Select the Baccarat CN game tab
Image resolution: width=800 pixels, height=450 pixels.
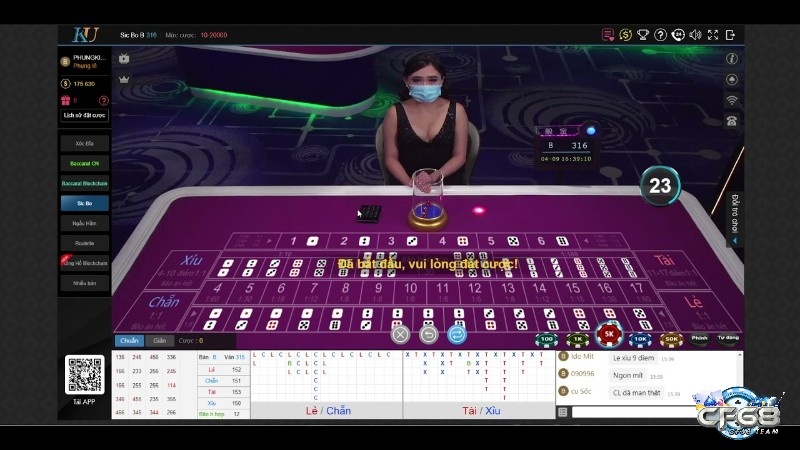[x=85, y=163]
